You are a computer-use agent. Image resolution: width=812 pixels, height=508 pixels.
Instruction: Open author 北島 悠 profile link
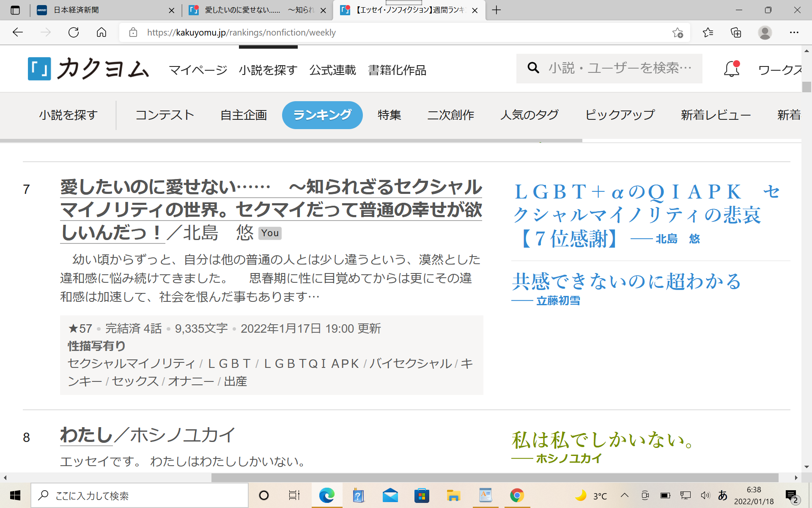point(218,233)
